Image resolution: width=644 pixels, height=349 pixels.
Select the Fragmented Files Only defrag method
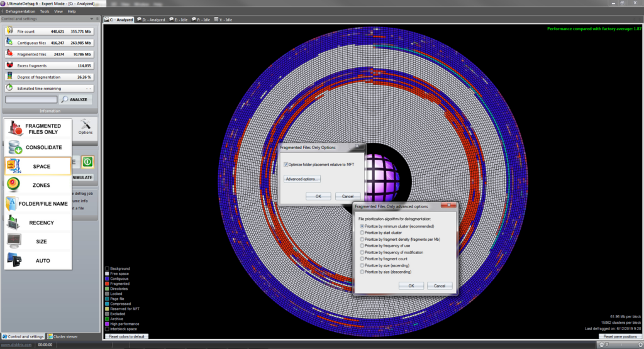[x=38, y=128]
